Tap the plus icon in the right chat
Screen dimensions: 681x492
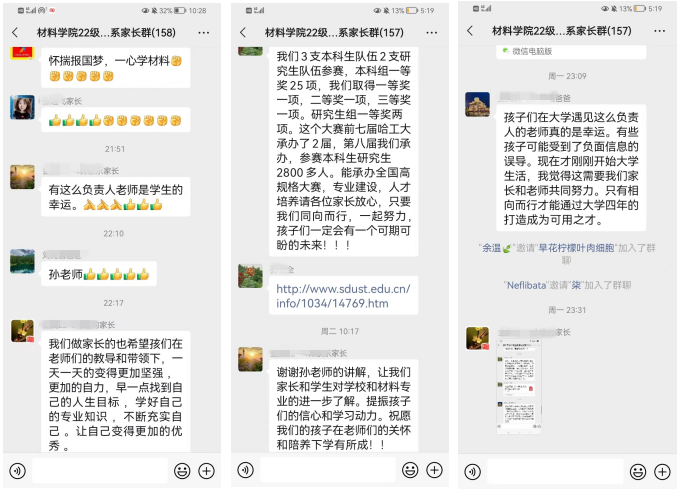[x=662, y=472]
